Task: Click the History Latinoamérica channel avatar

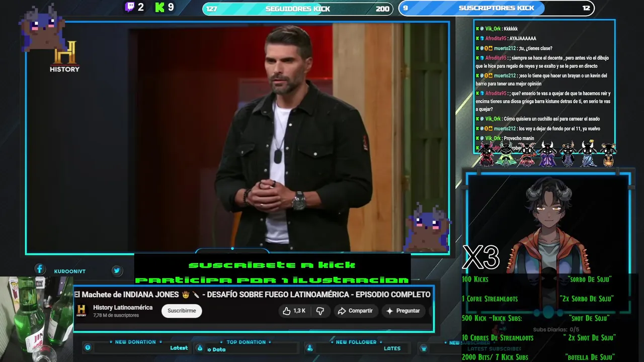Action: tap(82, 311)
